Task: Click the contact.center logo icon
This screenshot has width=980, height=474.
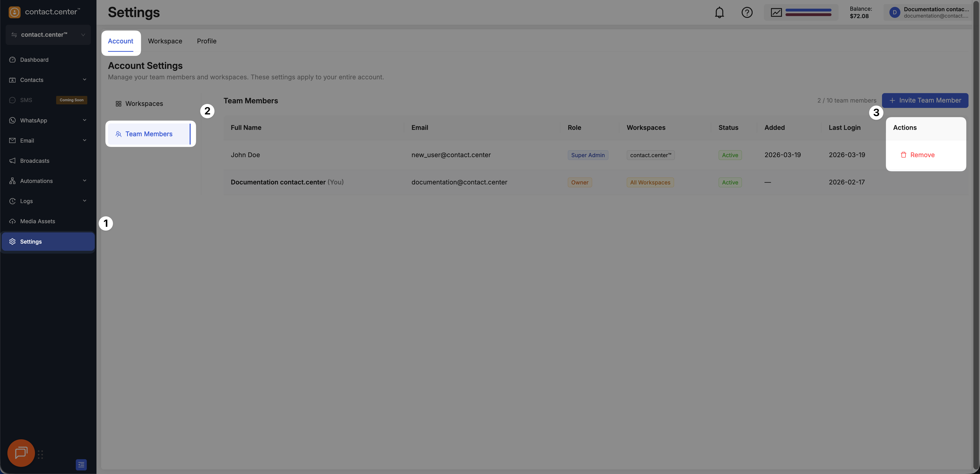Action: tap(15, 12)
